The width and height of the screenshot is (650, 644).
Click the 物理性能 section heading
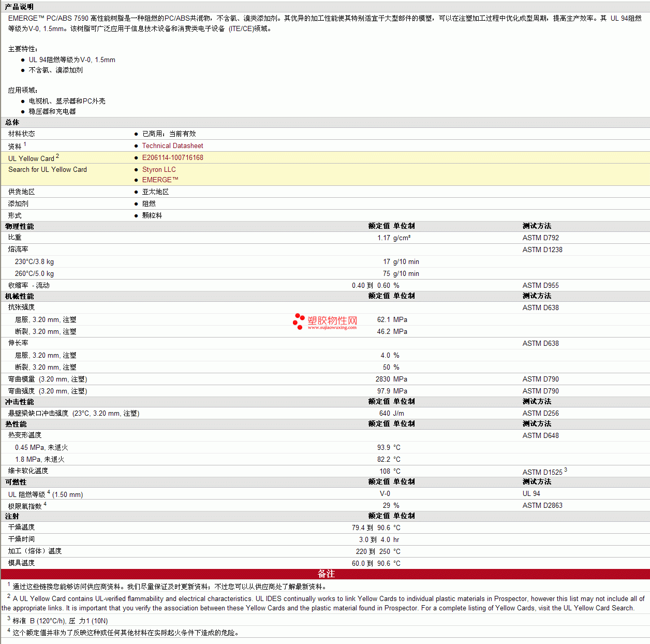coord(19,227)
